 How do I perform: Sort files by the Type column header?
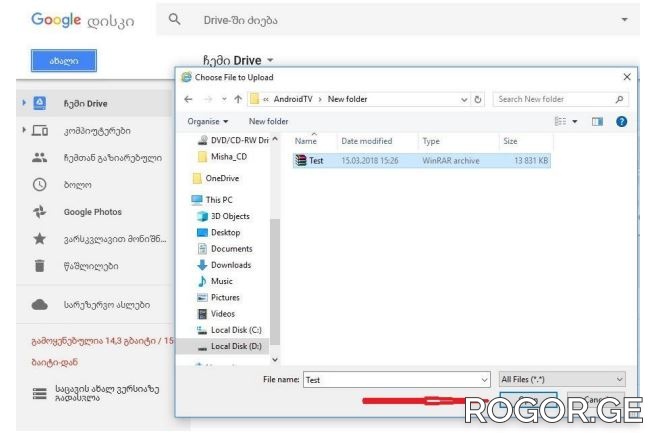coord(431,141)
